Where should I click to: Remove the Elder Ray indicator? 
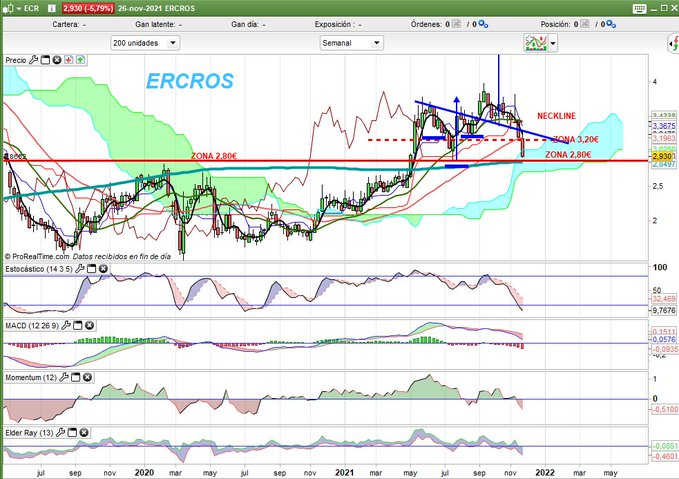point(84,432)
